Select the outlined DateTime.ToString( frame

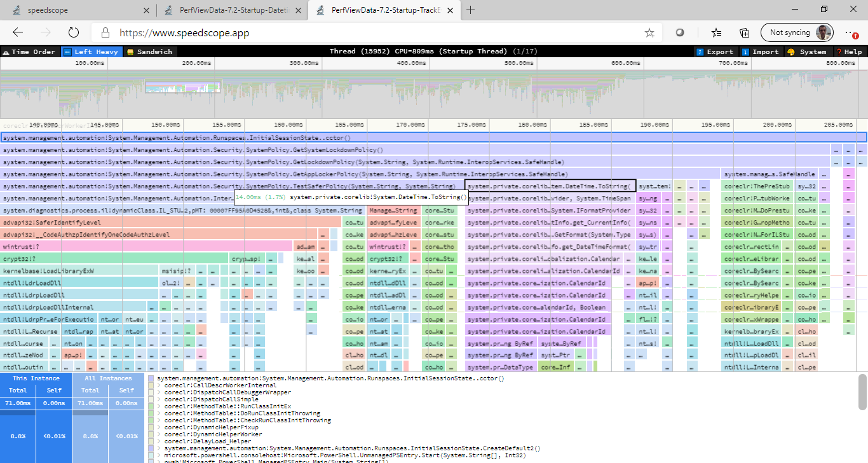tap(550, 186)
